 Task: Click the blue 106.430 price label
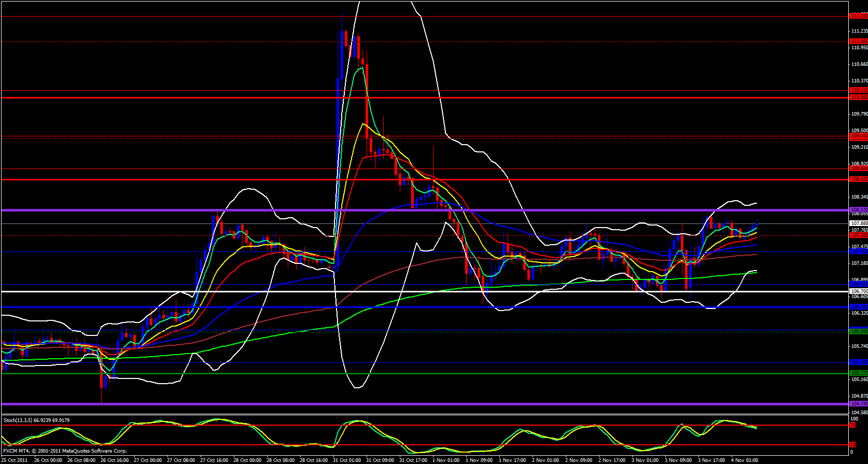pos(859,307)
